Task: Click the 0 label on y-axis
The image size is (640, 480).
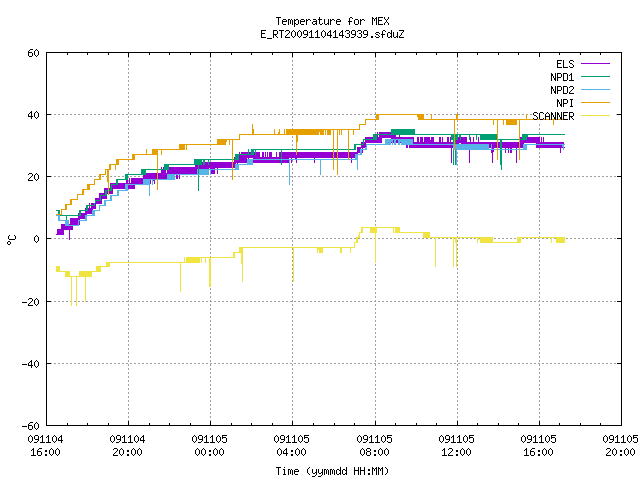Action: [37, 239]
